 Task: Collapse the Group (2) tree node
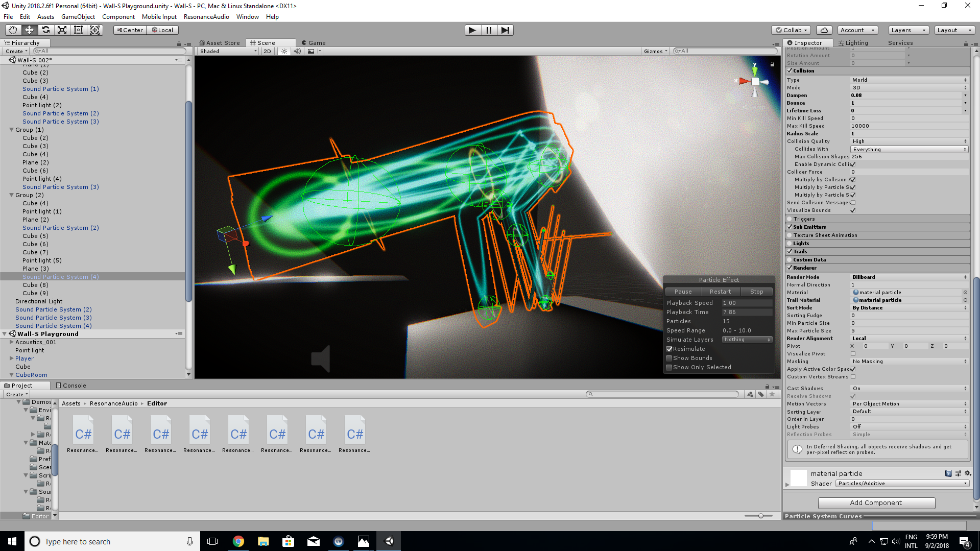pos(11,195)
